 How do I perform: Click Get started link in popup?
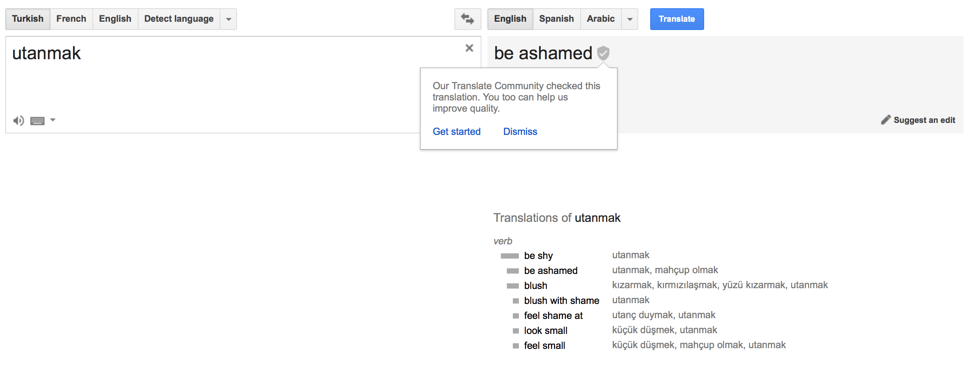tap(457, 132)
